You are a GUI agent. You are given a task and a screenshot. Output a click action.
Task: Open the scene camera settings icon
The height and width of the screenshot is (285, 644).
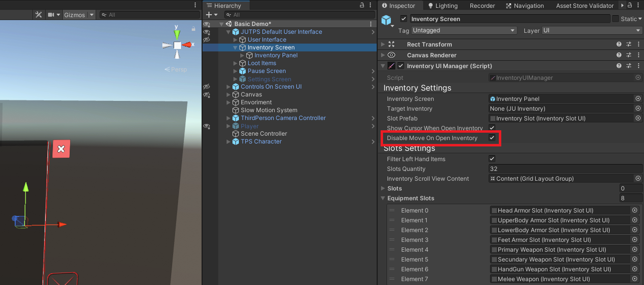click(51, 15)
